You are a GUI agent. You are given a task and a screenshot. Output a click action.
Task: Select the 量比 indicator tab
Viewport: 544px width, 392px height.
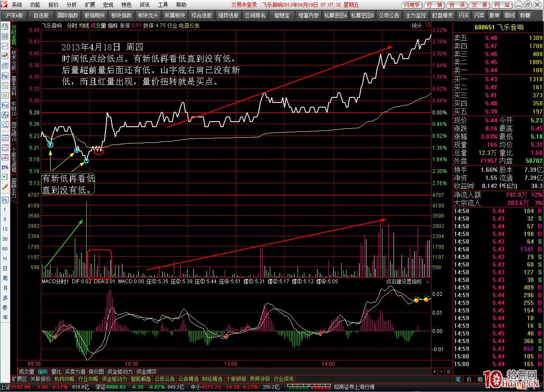[56, 372]
